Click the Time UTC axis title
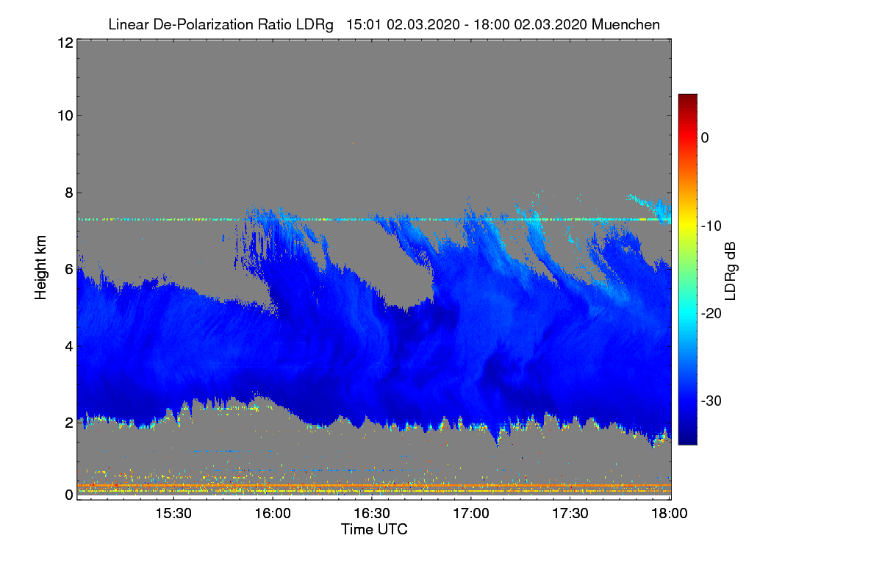This screenshot has height=588, width=882. (x=374, y=529)
